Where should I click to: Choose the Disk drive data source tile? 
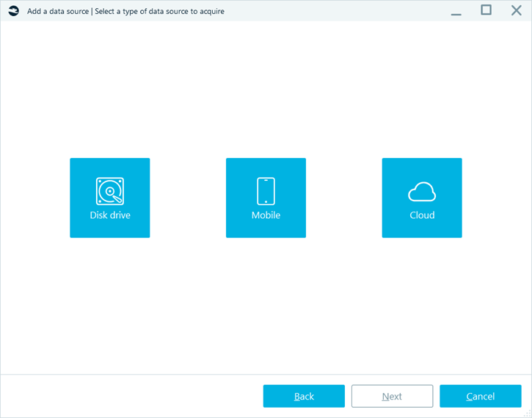(109, 198)
